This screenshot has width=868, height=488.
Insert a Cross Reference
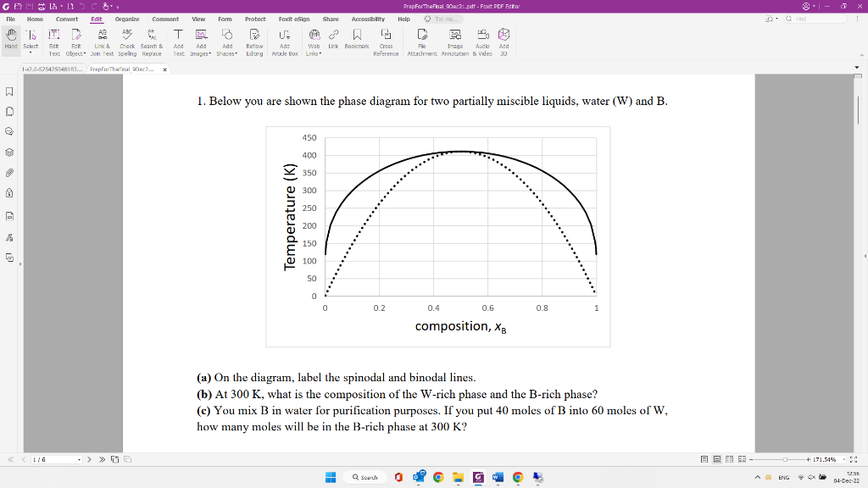point(386,42)
